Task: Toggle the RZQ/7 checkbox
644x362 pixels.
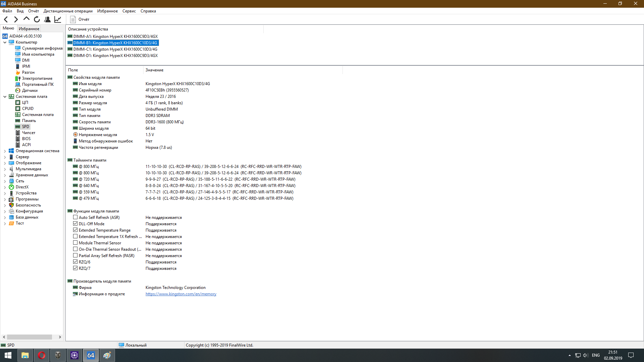Action: click(75, 268)
